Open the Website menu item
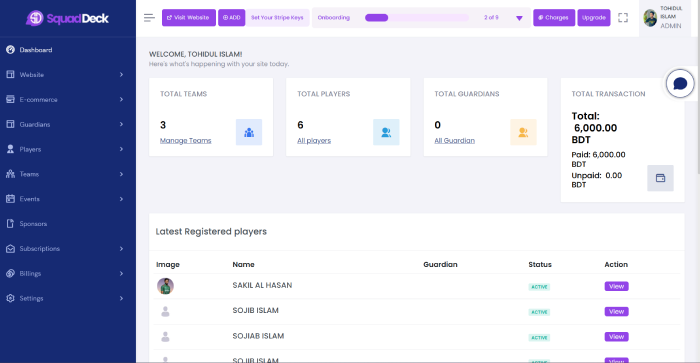Screen dimensions: 700x363 [x=68, y=75]
